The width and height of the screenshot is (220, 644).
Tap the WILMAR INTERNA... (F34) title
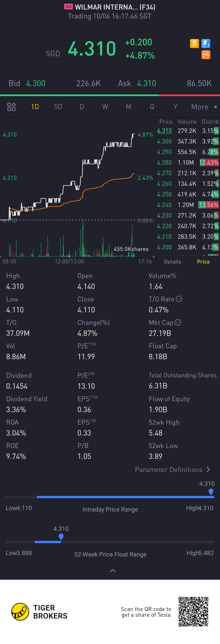(x=115, y=7)
